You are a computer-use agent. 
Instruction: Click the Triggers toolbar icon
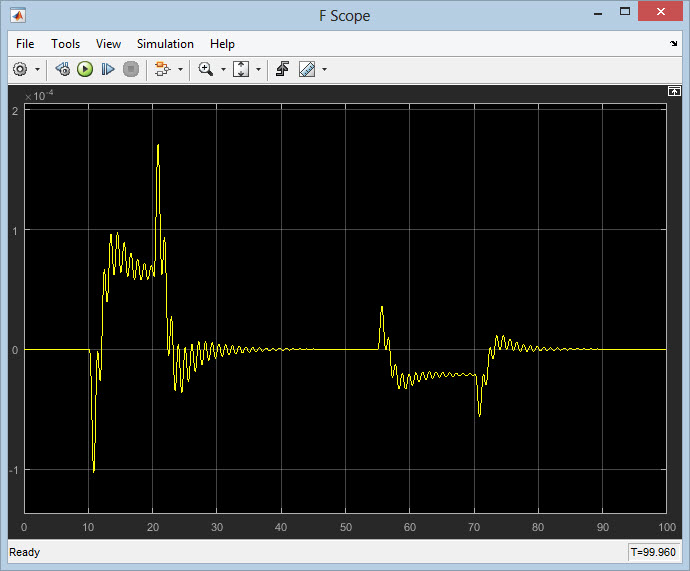pyautogui.click(x=282, y=69)
